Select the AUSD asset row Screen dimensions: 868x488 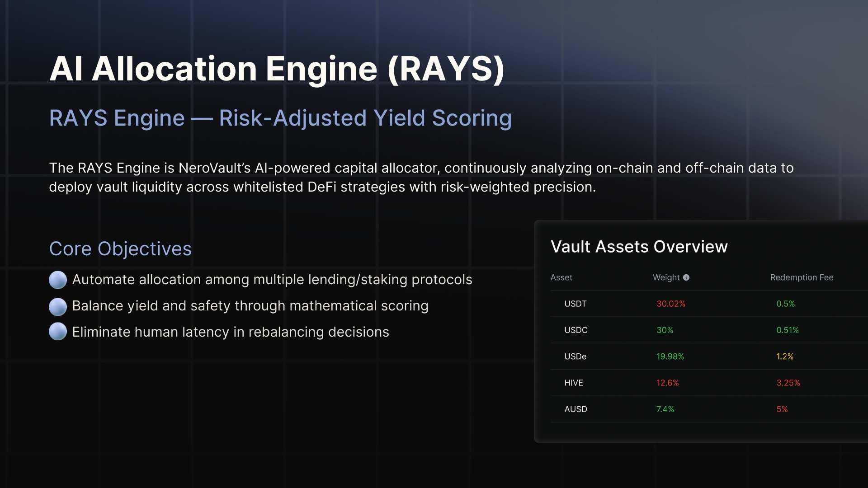click(x=575, y=409)
